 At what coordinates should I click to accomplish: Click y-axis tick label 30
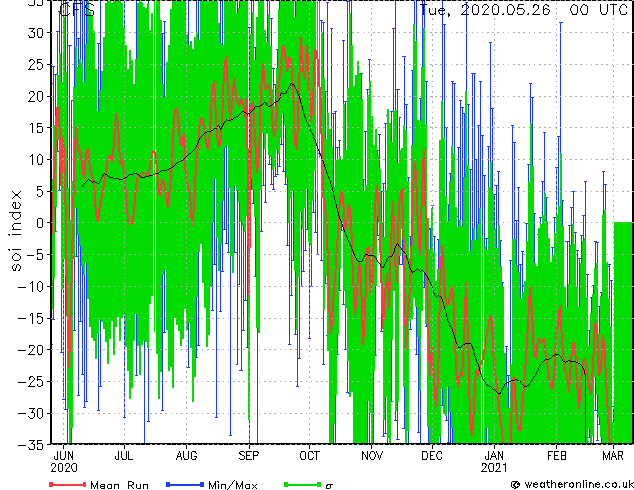pyautogui.click(x=35, y=33)
